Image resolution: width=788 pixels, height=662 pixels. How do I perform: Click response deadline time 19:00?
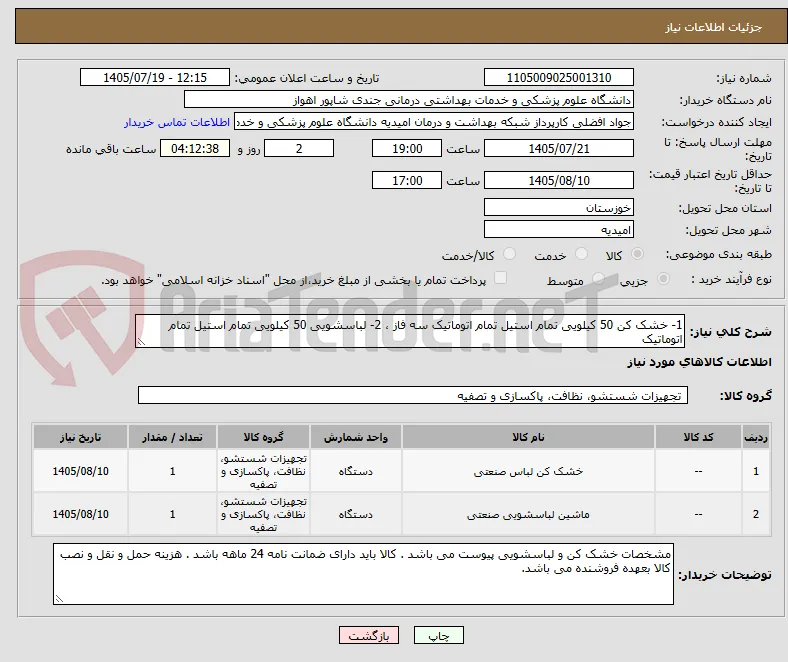pos(407,148)
